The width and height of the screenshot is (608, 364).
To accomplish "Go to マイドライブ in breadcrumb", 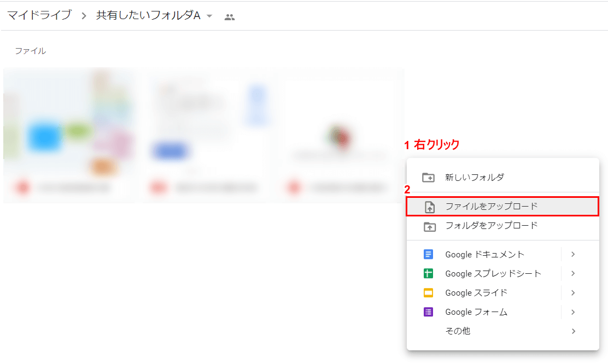I will [39, 16].
